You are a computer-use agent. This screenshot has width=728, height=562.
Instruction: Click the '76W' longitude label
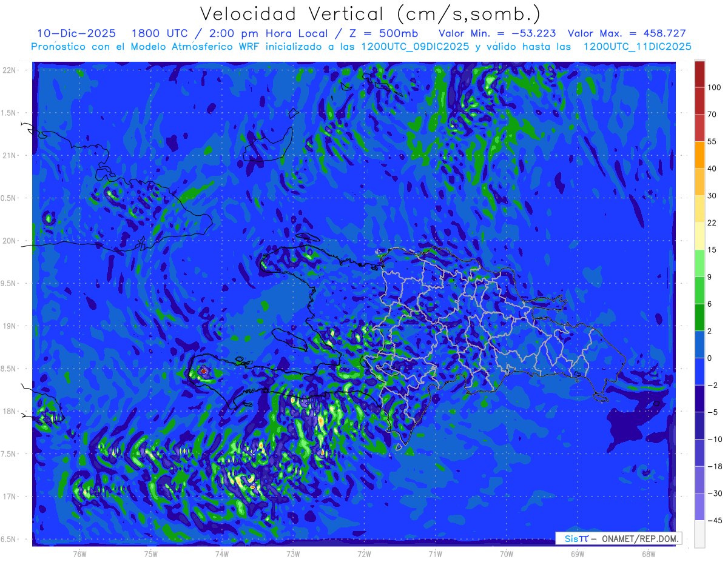click(79, 554)
